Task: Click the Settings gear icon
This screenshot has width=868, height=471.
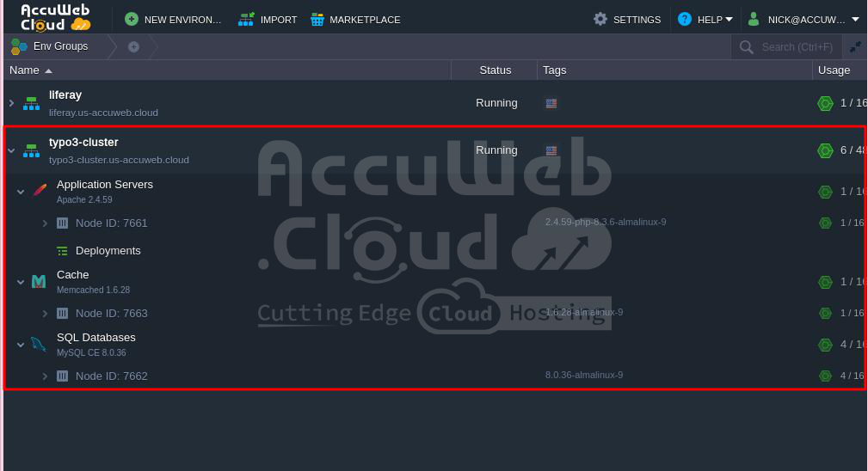Action: coord(600,19)
